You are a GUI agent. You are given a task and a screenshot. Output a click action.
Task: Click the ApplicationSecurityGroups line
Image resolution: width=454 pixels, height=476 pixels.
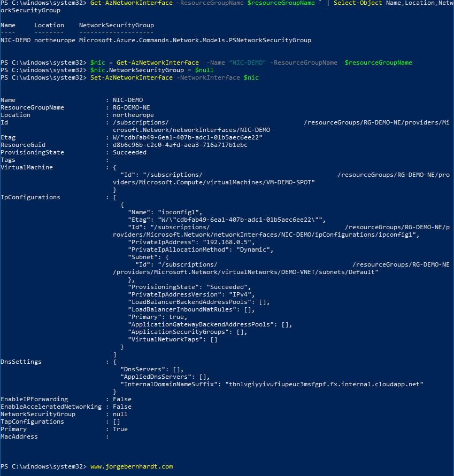click(x=188, y=332)
